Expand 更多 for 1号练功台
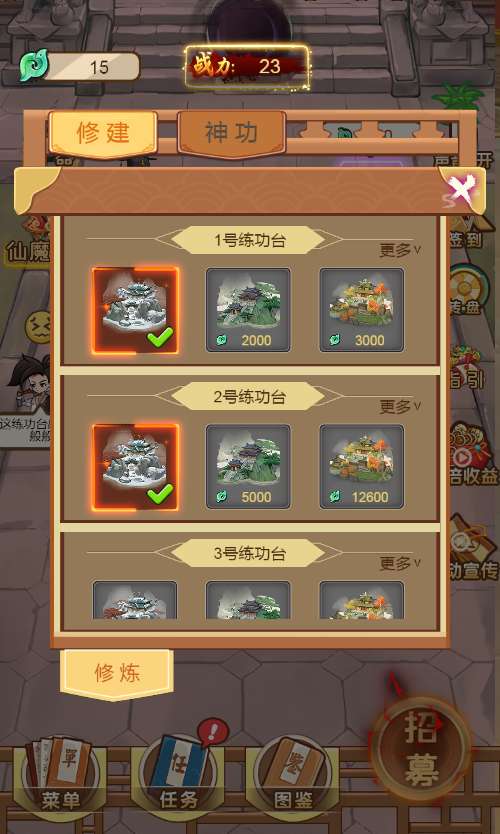This screenshot has height=834, width=500. click(400, 250)
